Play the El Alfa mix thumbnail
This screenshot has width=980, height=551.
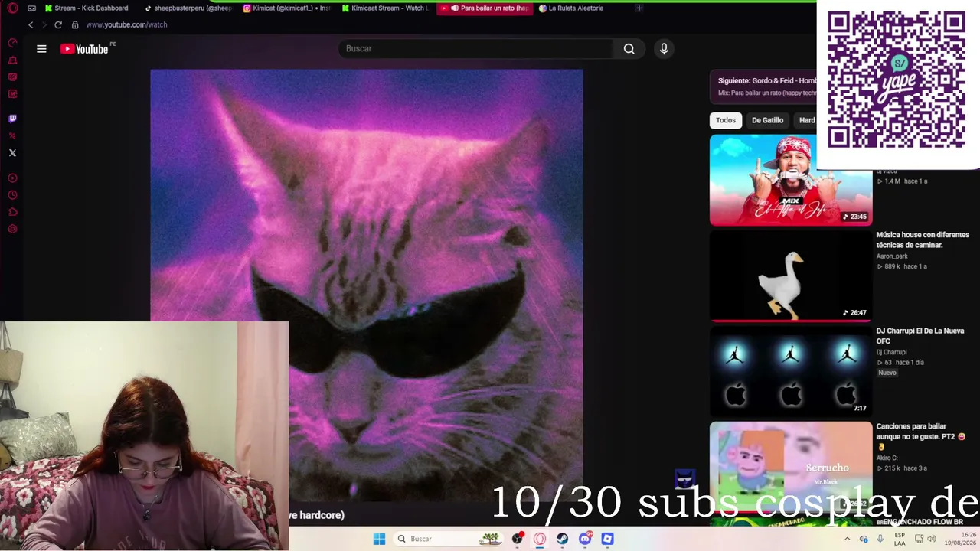791,181
